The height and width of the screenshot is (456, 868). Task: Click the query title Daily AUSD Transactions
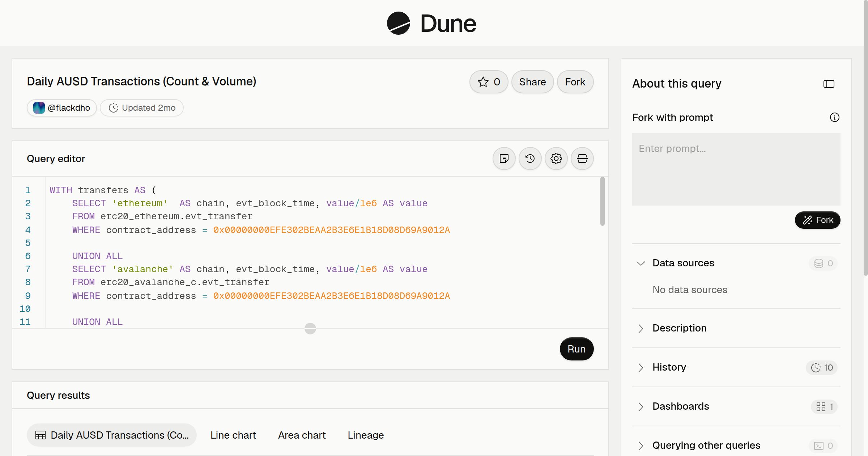141,81
